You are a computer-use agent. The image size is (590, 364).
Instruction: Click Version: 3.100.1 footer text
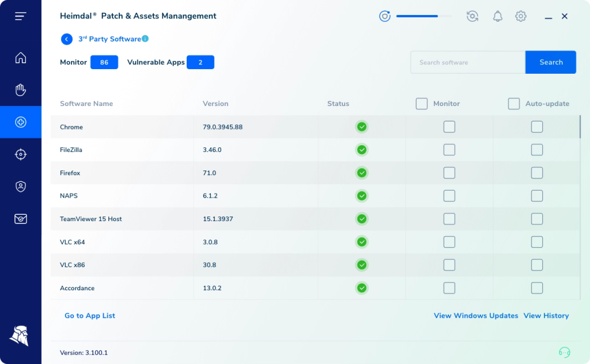(84, 352)
